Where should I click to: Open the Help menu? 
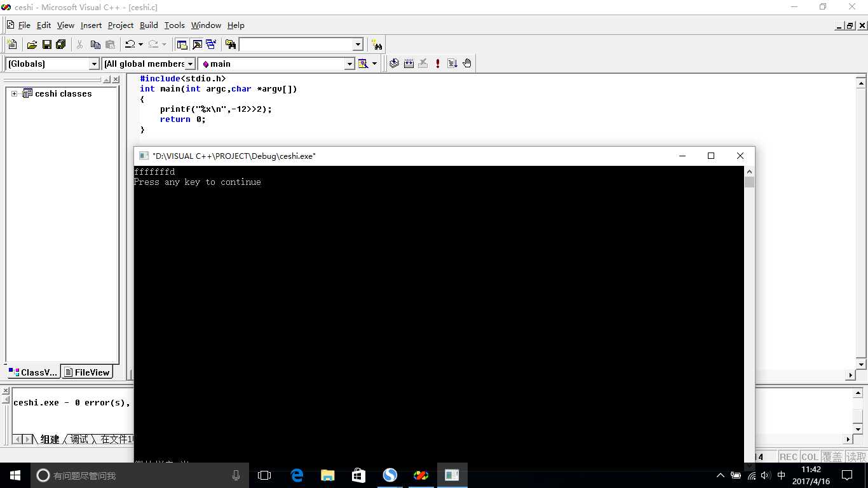[x=236, y=25]
